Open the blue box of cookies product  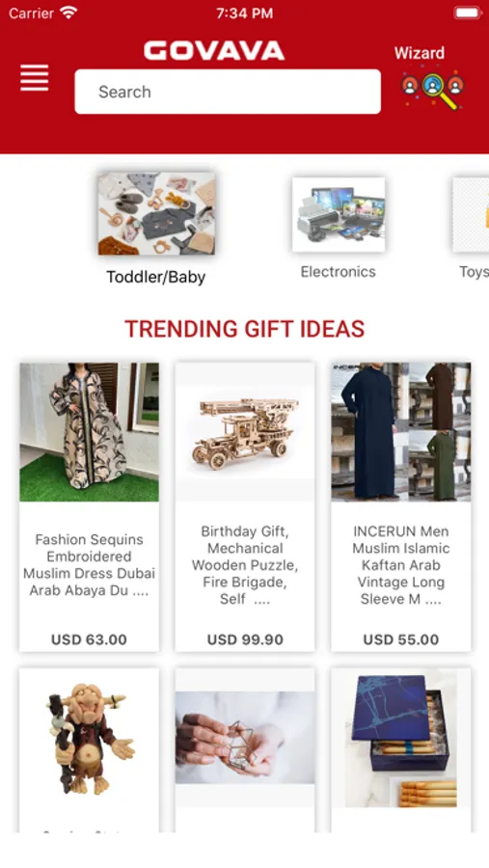point(401,738)
